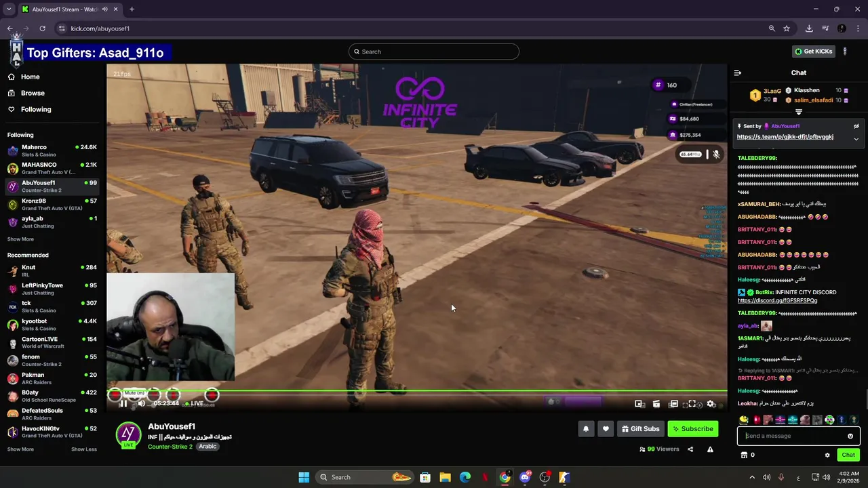
Task: Show hidden system tray icons
Action: coord(751,477)
